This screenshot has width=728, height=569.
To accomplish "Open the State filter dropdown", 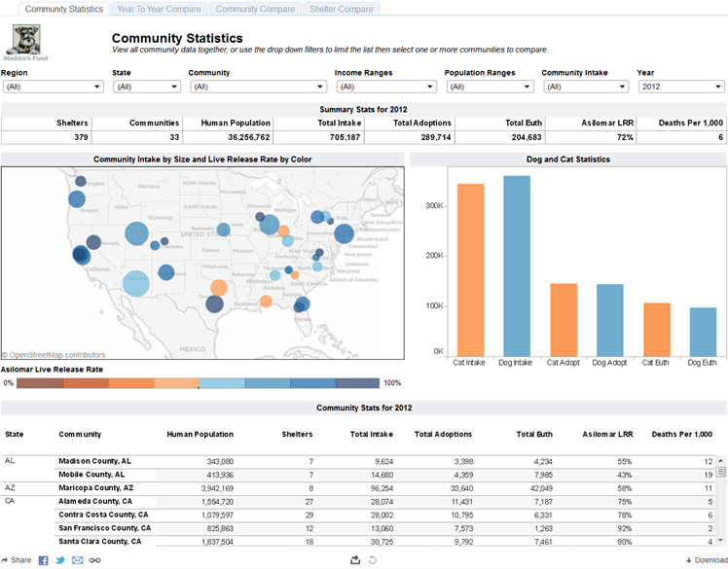I will (147, 87).
